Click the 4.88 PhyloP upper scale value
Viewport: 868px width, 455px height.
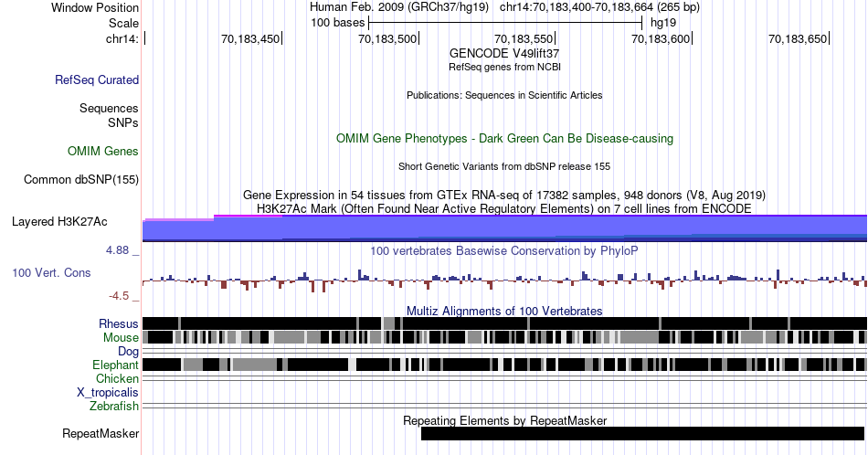coord(117,250)
